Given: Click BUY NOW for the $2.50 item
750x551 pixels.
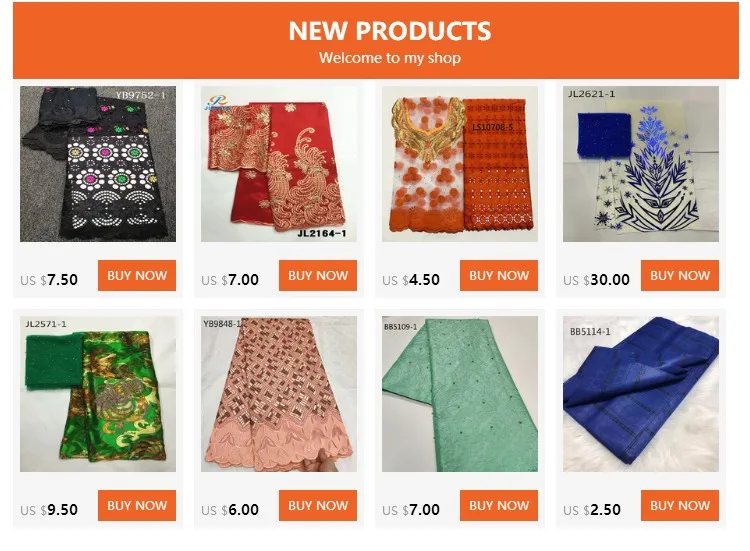Looking at the screenshot, I should (680, 505).
